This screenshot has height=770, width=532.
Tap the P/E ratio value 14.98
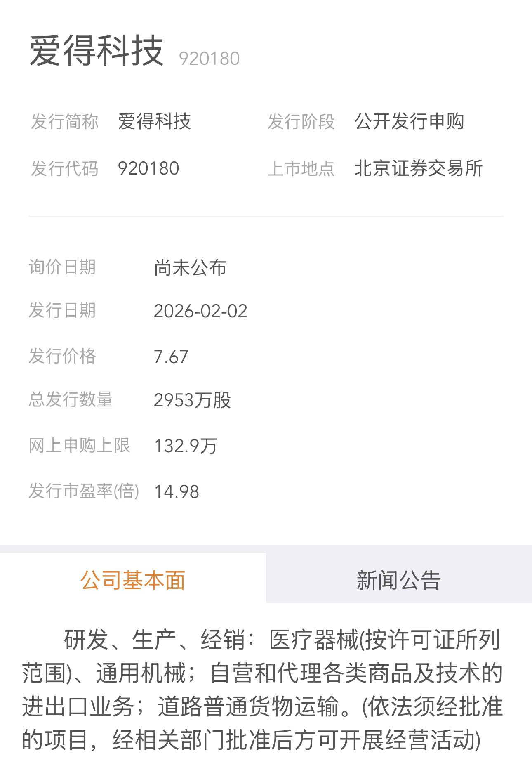[x=177, y=492]
